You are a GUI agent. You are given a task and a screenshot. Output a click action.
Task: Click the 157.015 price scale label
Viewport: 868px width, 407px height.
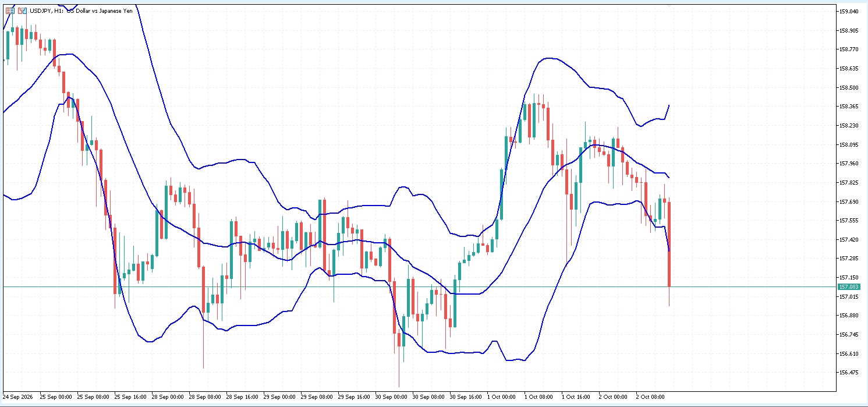[x=848, y=296]
